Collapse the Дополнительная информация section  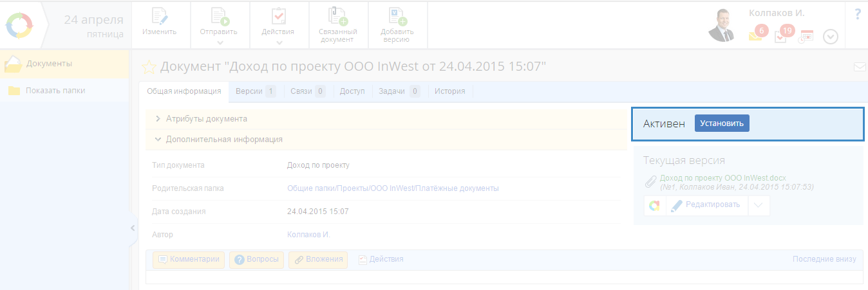(x=223, y=139)
